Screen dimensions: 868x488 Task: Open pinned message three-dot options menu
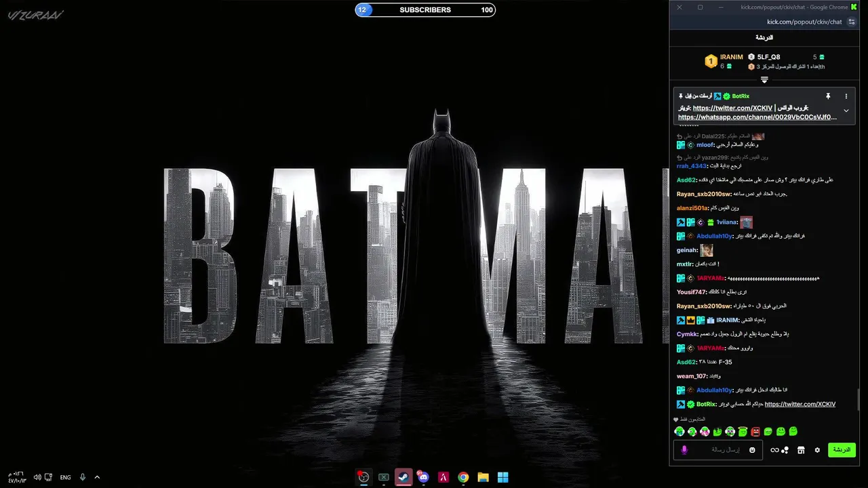click(846, 96)
